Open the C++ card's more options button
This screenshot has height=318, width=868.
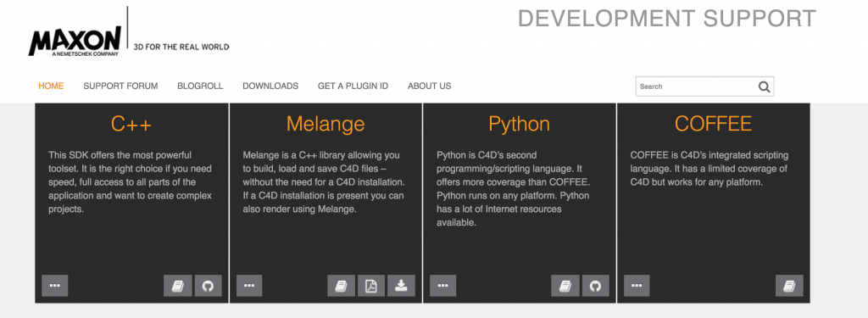tap(55, 286)
